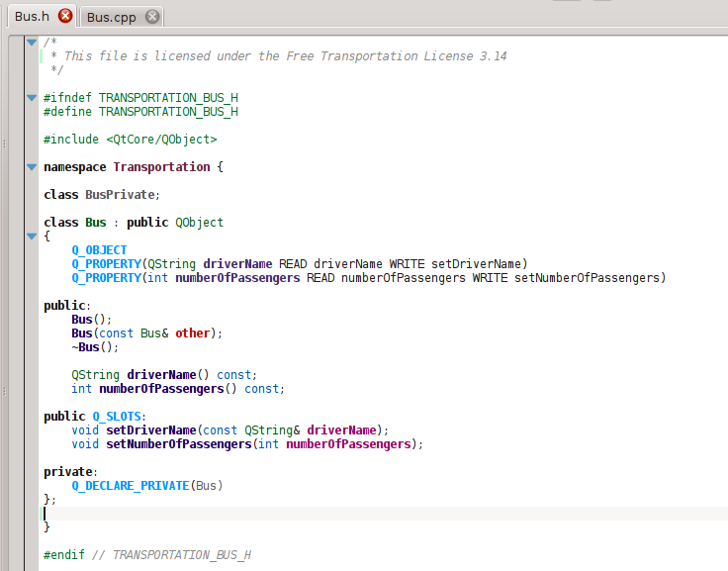Click QString driverName() const getter
Viewport: 728px width, 571px height.
(164, 375)
